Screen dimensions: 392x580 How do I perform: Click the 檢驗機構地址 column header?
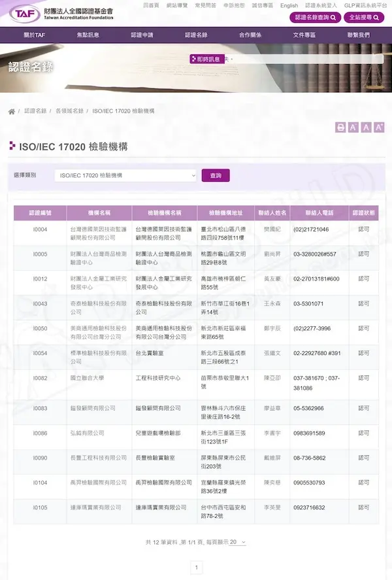click(x=226, y=213)
